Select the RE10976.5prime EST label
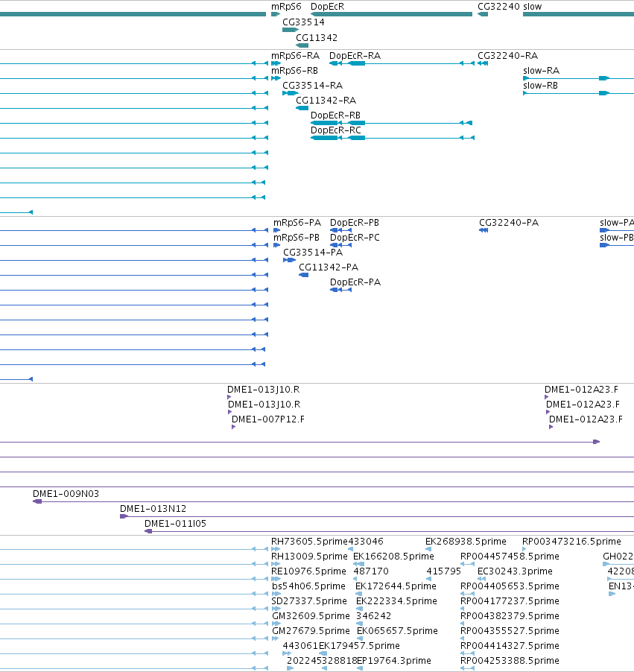Screen dimensions: 634x672 [x=308, y=571]
